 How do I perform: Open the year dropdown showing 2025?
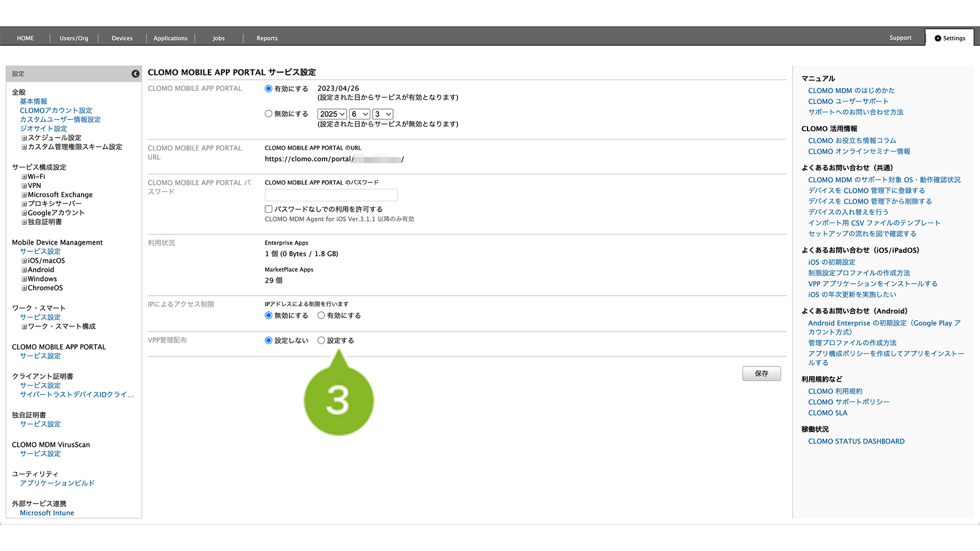pyautogui.click(x=332, y=114)
